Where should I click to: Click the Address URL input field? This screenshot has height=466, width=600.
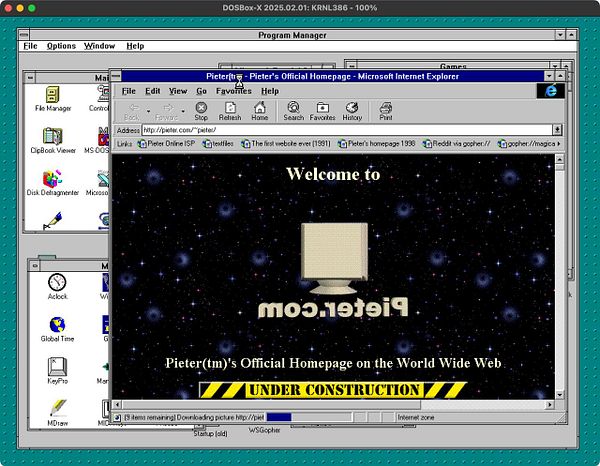click(347, 130)
